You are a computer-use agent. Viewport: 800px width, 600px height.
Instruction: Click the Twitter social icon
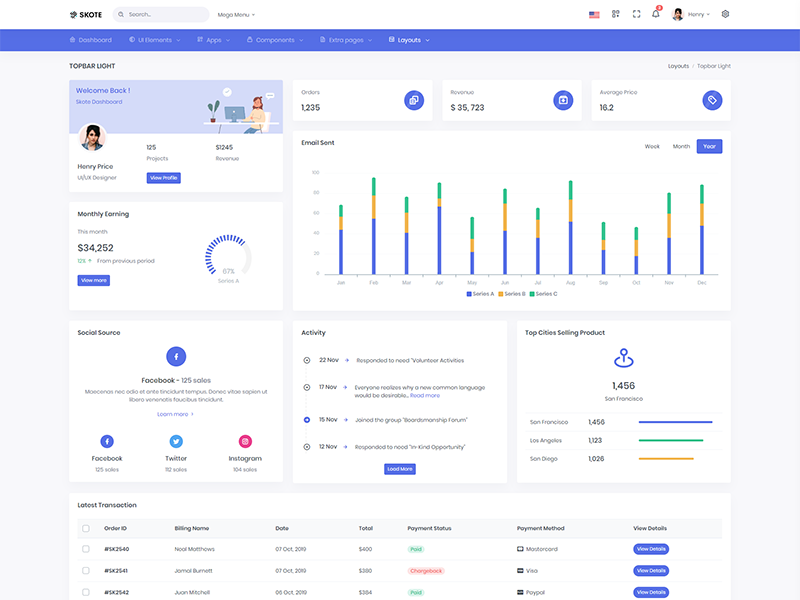click(x=176, y=441)
